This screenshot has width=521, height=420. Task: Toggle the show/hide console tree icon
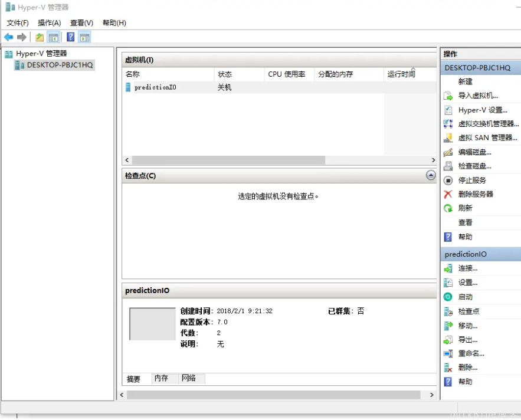click(54, 37)
